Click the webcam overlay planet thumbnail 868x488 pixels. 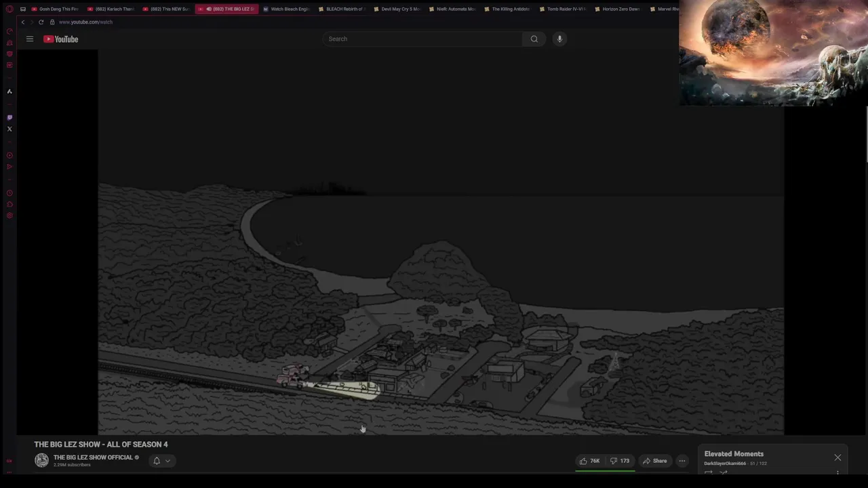[773, 53]
